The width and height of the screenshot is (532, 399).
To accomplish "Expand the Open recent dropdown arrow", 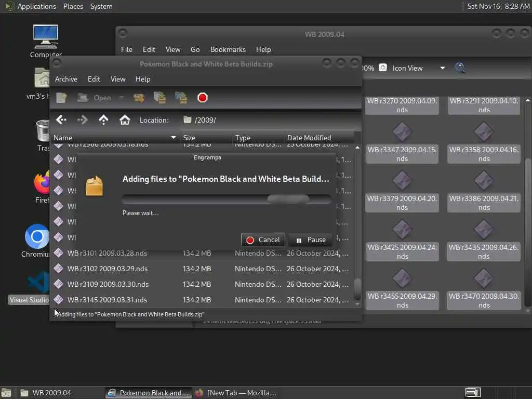I will 121,98.
